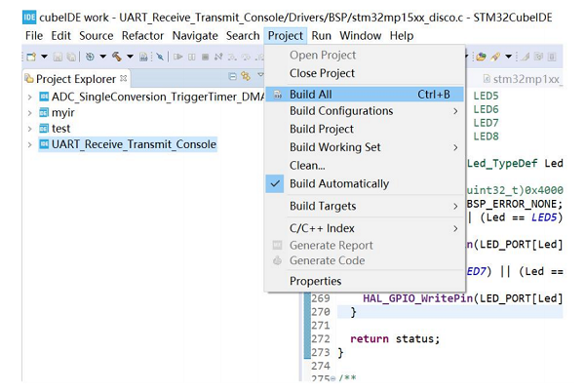Open the Search menu

[x=243, y=36]
